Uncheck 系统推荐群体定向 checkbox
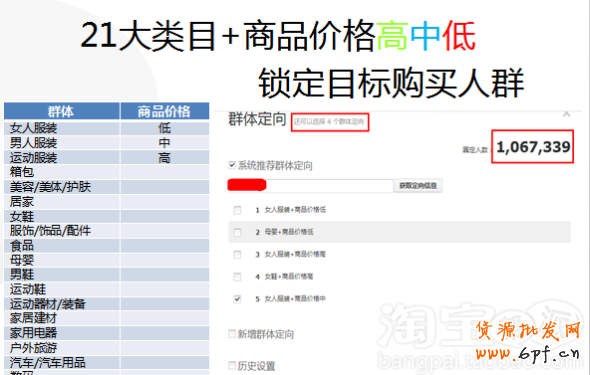The image size is (590, 375). tap(232, 165)
